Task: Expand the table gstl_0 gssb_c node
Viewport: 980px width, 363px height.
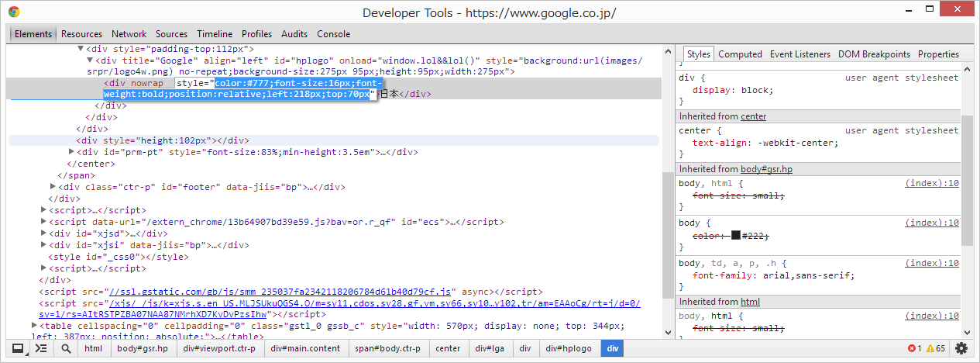Action: coord(35,326)
